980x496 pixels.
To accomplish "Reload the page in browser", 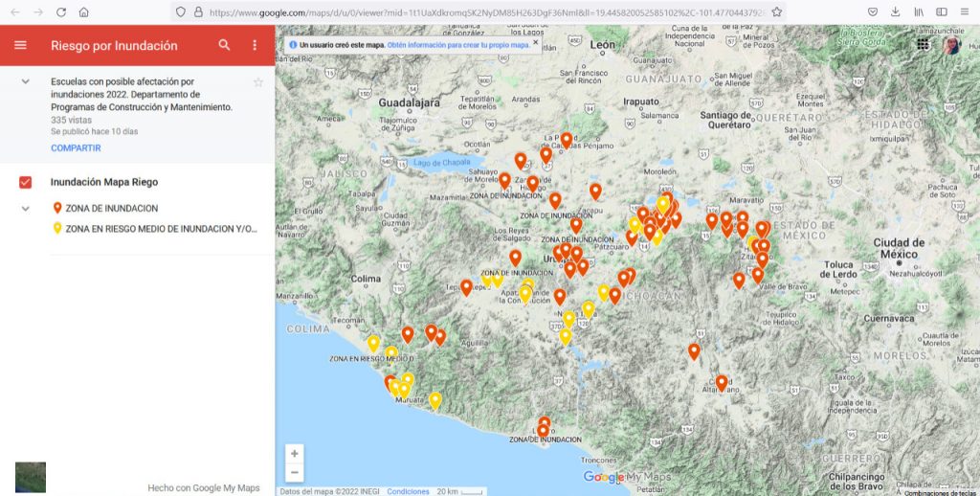I will 61,12.
